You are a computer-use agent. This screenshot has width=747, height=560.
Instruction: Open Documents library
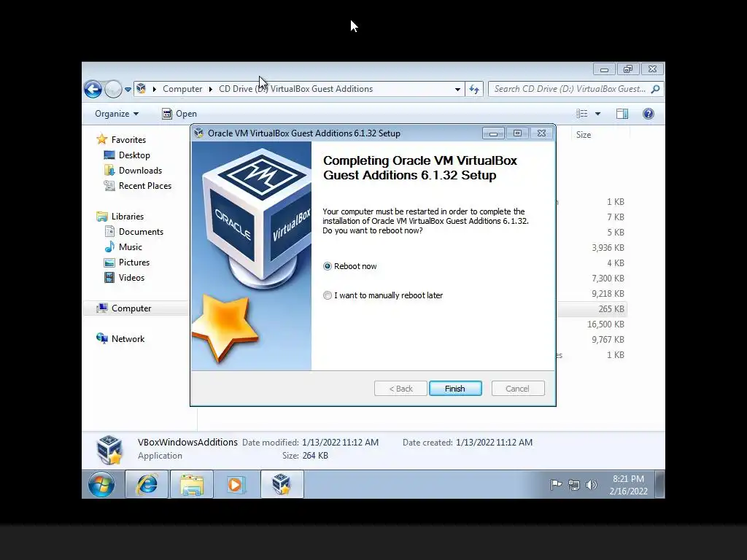141,232
